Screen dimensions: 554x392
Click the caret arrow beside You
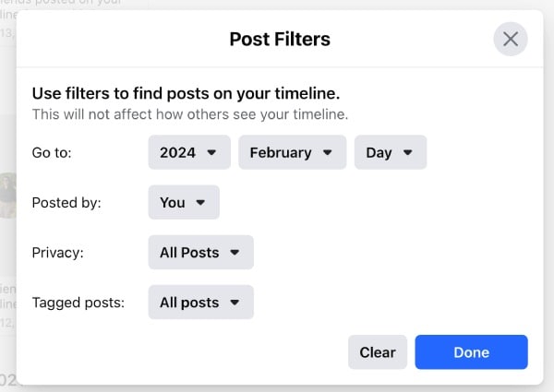point(201,203)
